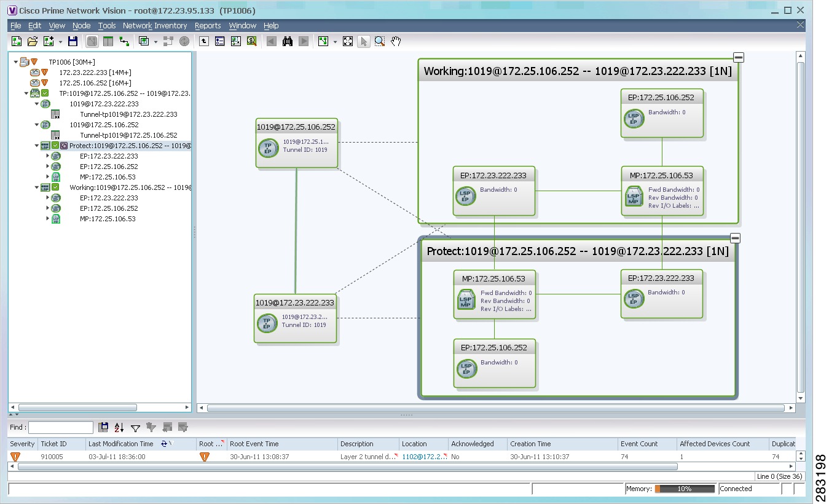Viewport: 829px width, 504px height.
Task: Sort tickets by the Event Count header
Action: [646, 444]
